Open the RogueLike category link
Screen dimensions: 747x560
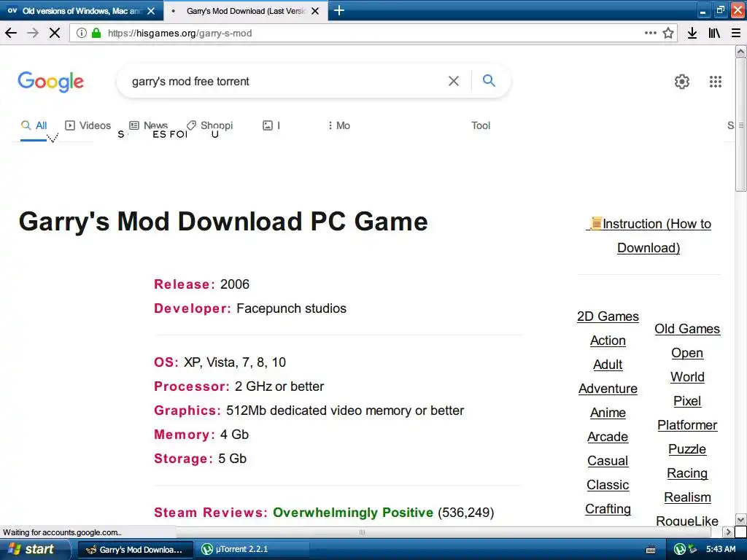point(687,521)
